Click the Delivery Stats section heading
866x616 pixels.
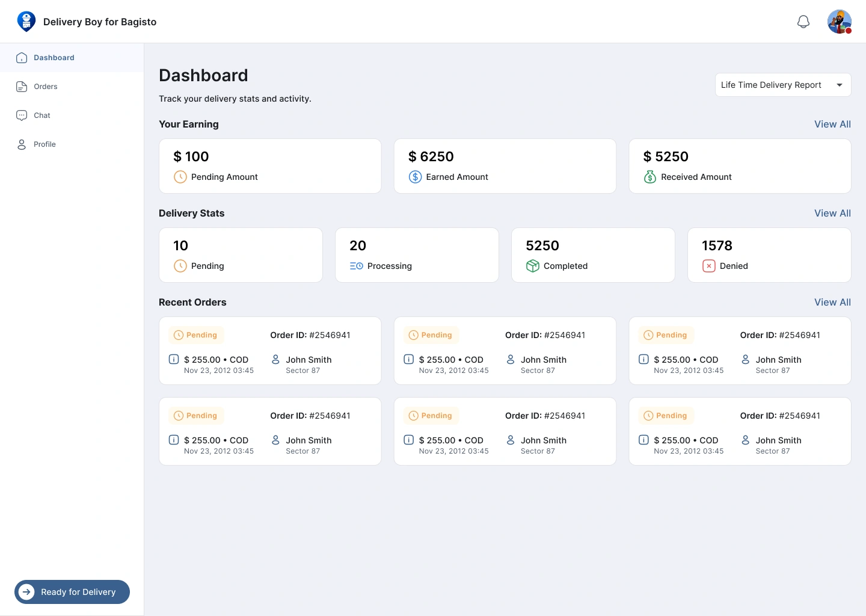[191, 213]
